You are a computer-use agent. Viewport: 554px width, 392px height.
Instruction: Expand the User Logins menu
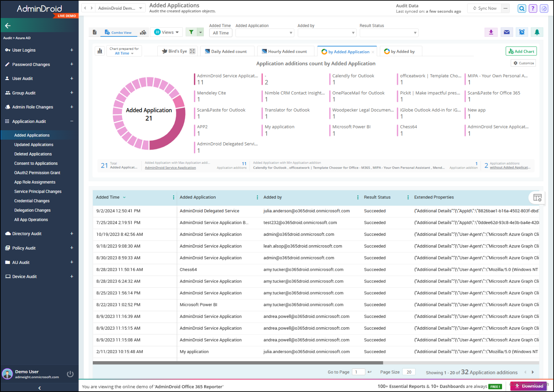click(72, 50)
